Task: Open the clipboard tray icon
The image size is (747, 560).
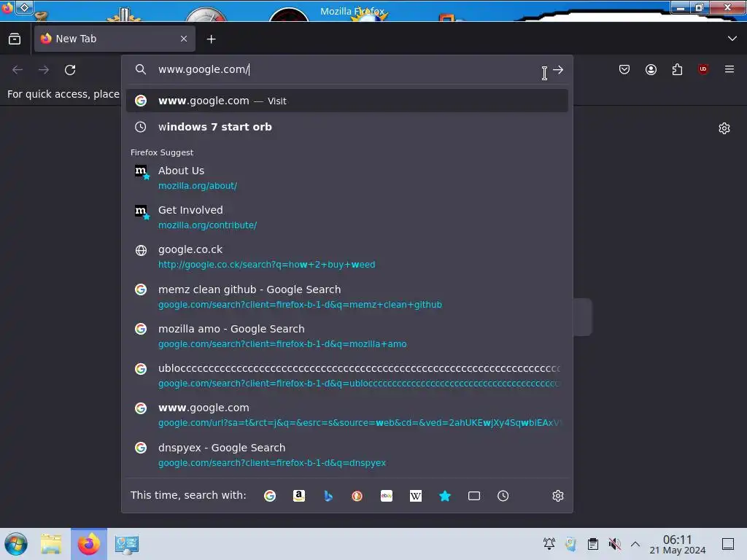Action: pos(592,543)
